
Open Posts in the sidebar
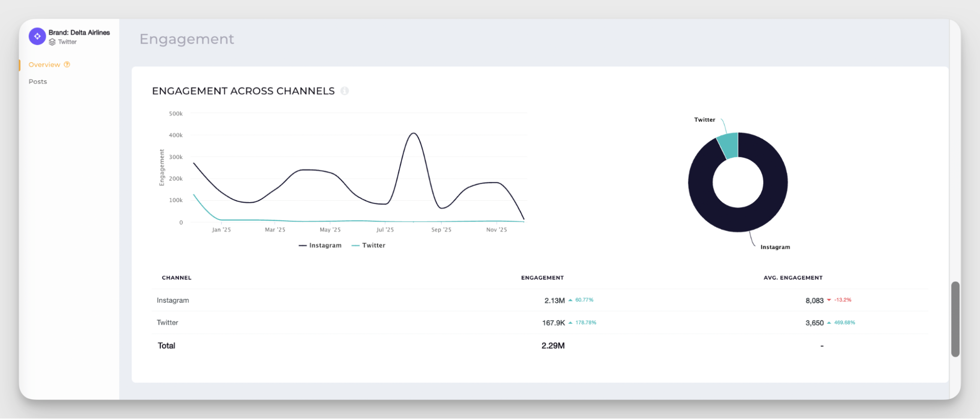click(x=38, y=81)
